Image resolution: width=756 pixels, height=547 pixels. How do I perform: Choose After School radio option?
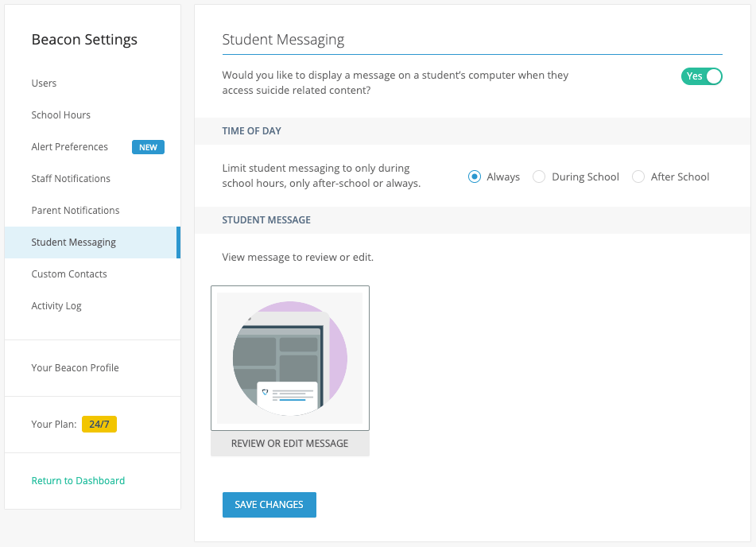click(638, 177)
